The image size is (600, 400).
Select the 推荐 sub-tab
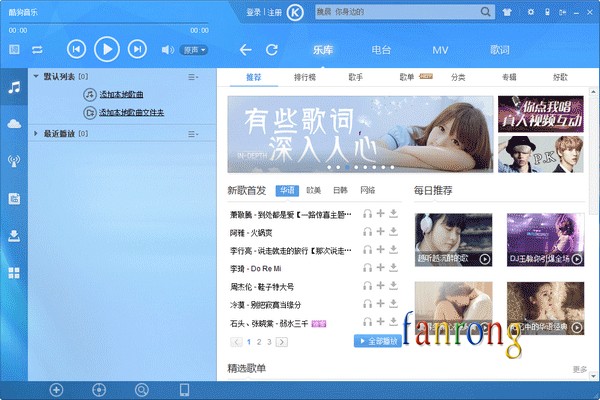(x=253, y=77)
